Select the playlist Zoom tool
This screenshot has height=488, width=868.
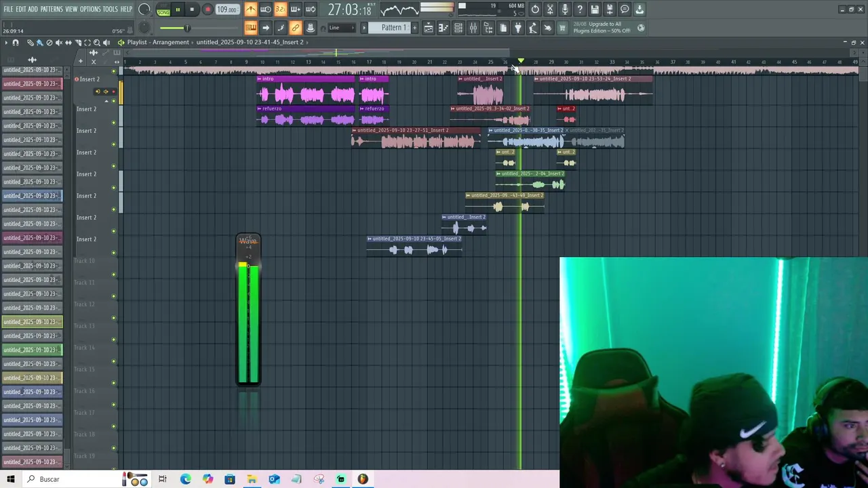(96, 42)
